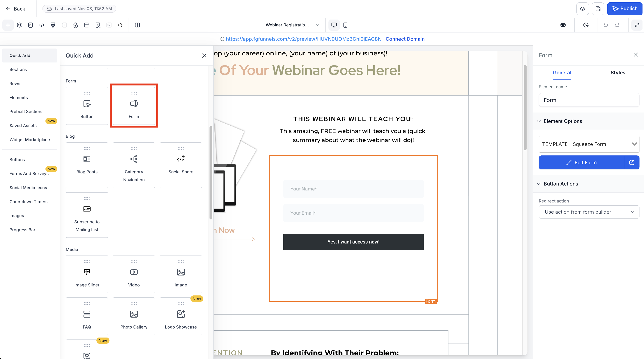Select the Form element card
The width and height of the screenshot is (644, 359).
coord(134,106)
